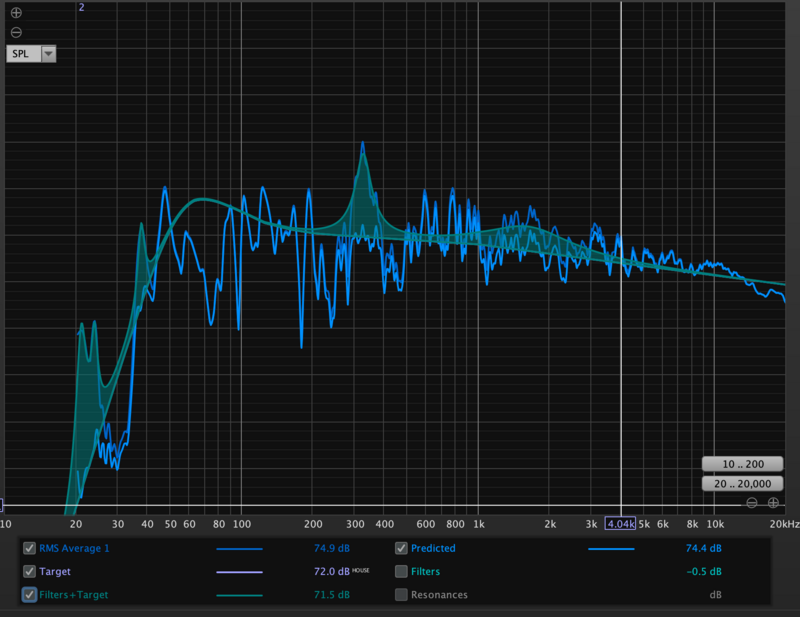The height and width of the screenshot is (617, 800).
Task: Click horizontal zoom out icon near frequency axis
Action: [752, 503]
